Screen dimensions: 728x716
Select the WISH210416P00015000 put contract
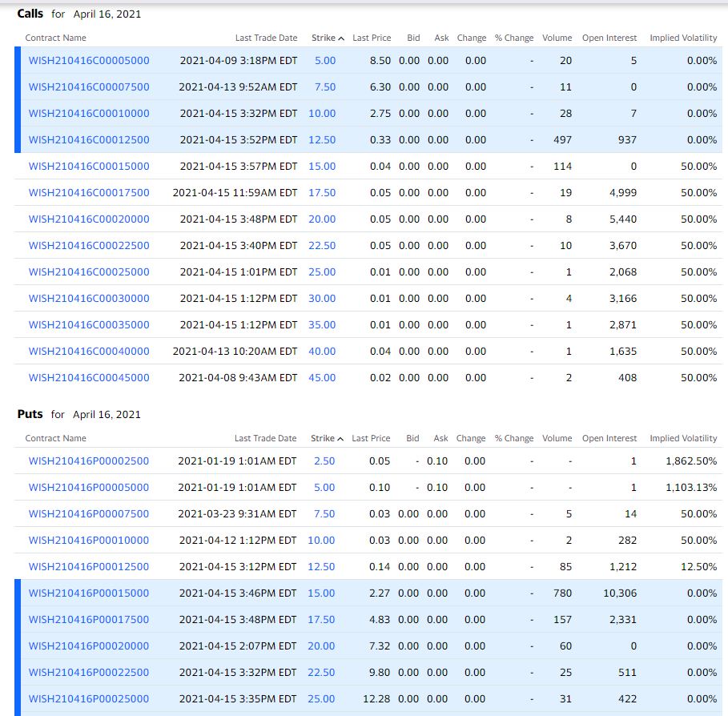click(89, 593)
